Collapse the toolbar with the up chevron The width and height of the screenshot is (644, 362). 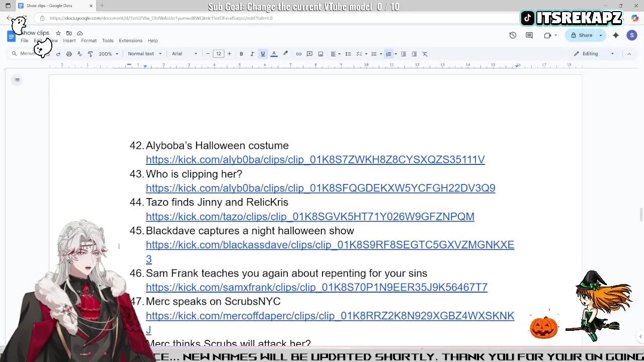(629, 54)
